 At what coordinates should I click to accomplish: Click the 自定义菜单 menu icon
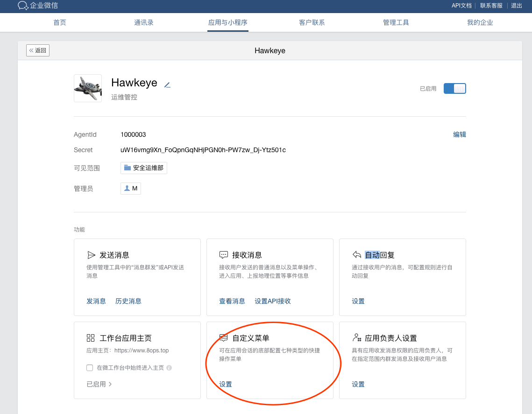coord(224,337)
